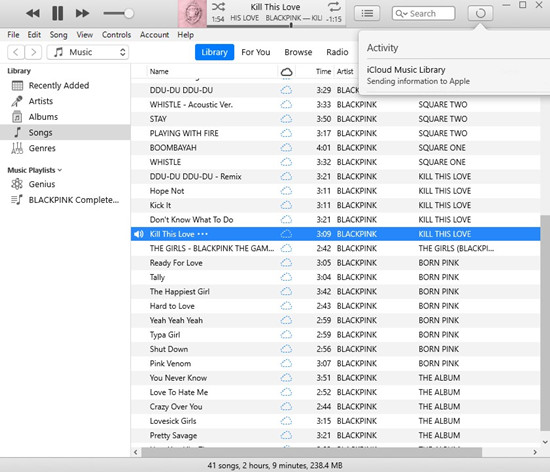Click cloud icon for Pretty Savage
The width and height of the screenshot is (550, 472).
(x=286, y=436)
